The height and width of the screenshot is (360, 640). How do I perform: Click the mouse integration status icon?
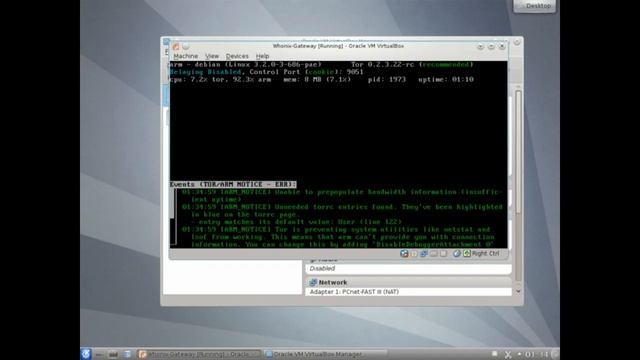(x=456, y=253)
